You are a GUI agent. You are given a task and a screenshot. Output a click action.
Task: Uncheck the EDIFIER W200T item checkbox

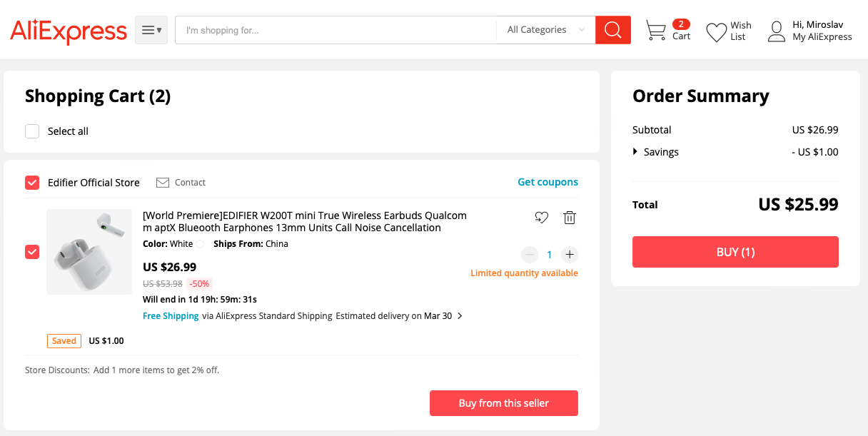[x=32, y=252]
